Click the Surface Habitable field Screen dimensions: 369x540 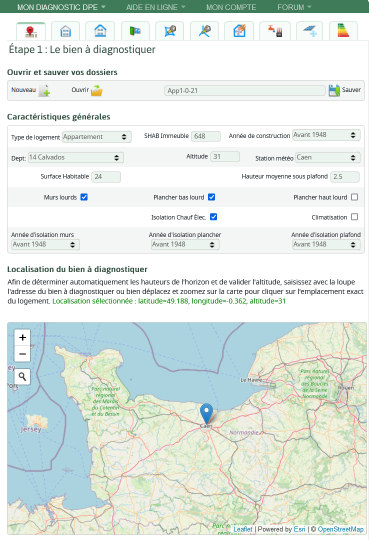[x=106, y=176]
